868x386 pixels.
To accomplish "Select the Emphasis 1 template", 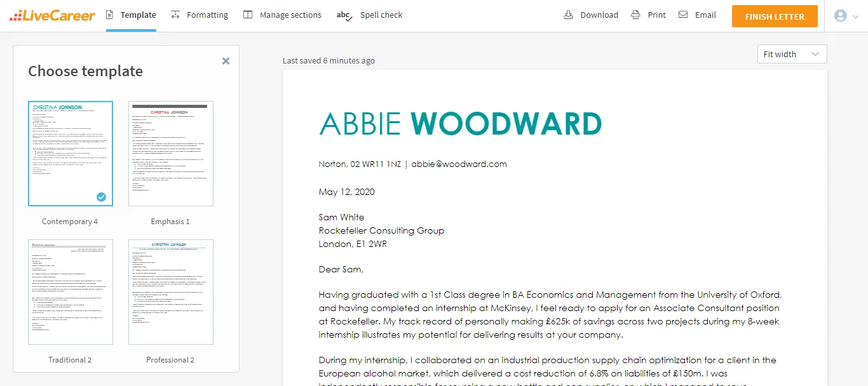I will click(170, 154).
